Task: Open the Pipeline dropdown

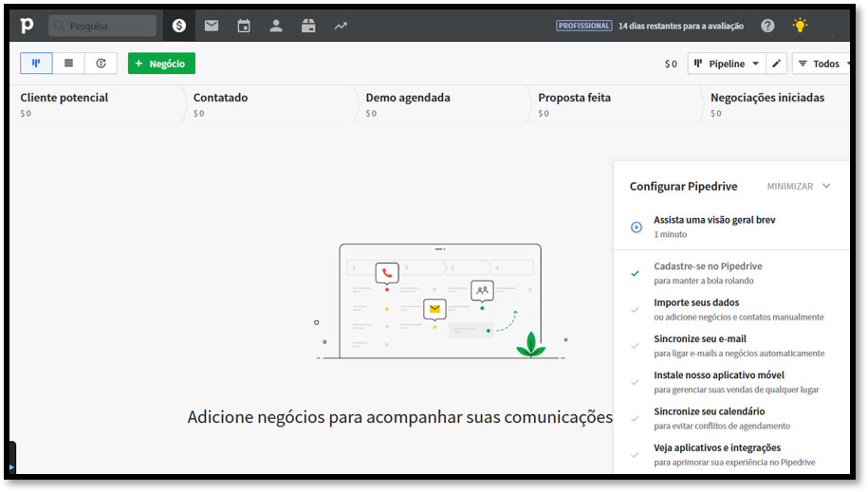Action: pyautogui.click(x=727, y=64)
